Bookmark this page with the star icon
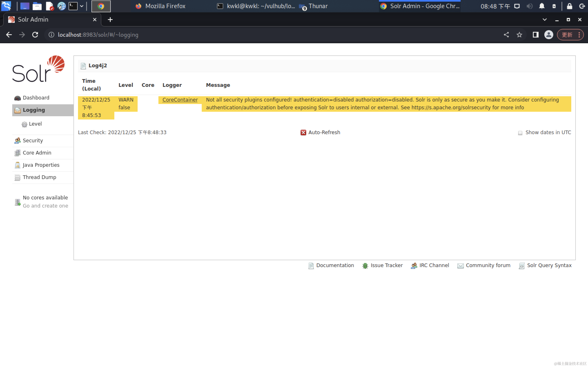 tap(519, 35)
